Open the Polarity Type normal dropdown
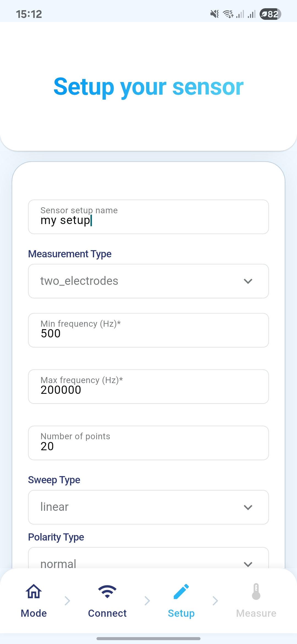Viewport: 297px width, 644px height. 148,561
